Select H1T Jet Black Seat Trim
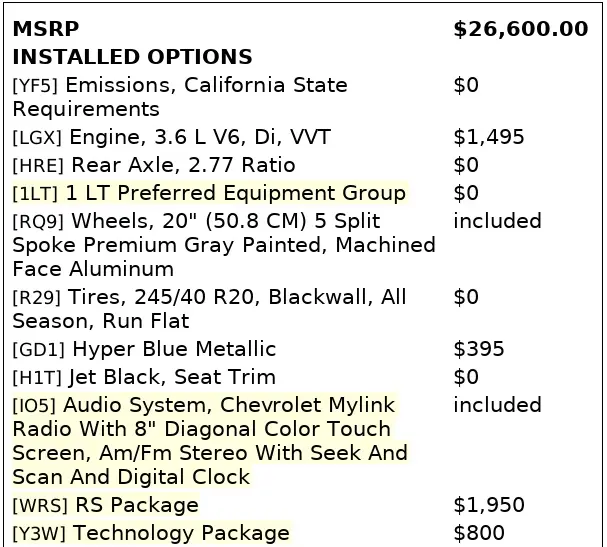 pyautogui.click(x=144, y=377)
